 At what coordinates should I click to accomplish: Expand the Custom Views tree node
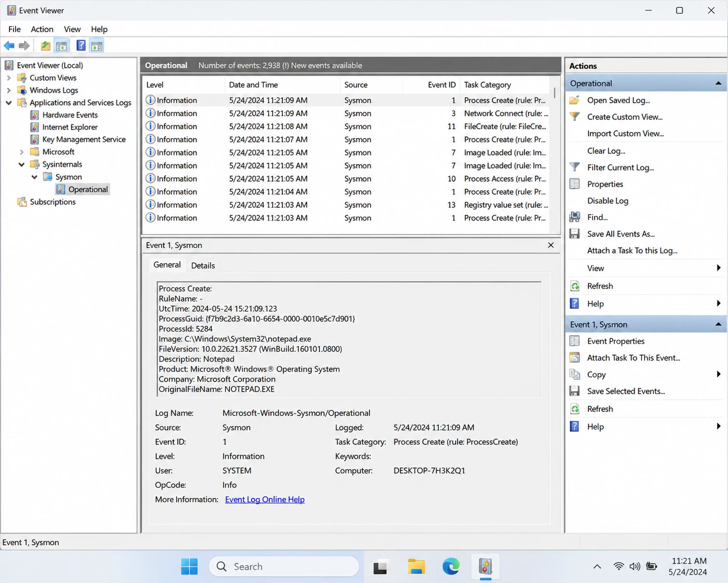click(9, 78)
